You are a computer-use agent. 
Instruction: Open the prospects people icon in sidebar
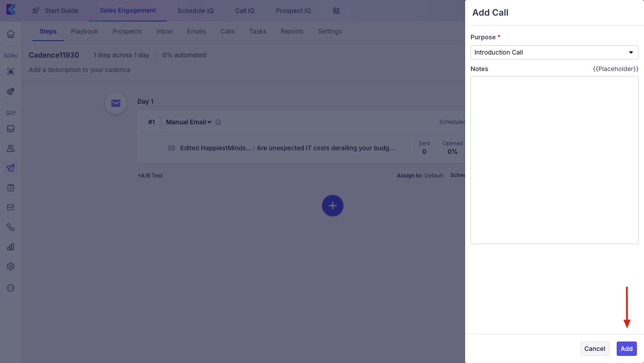coord(11,148)
